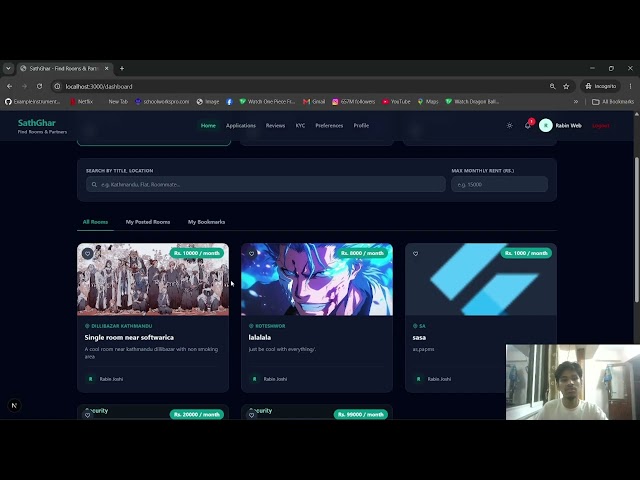Open the Netflix bookmark
Image resolution: width=640 pixels, height=480 pixels.
tap(82, 102)
